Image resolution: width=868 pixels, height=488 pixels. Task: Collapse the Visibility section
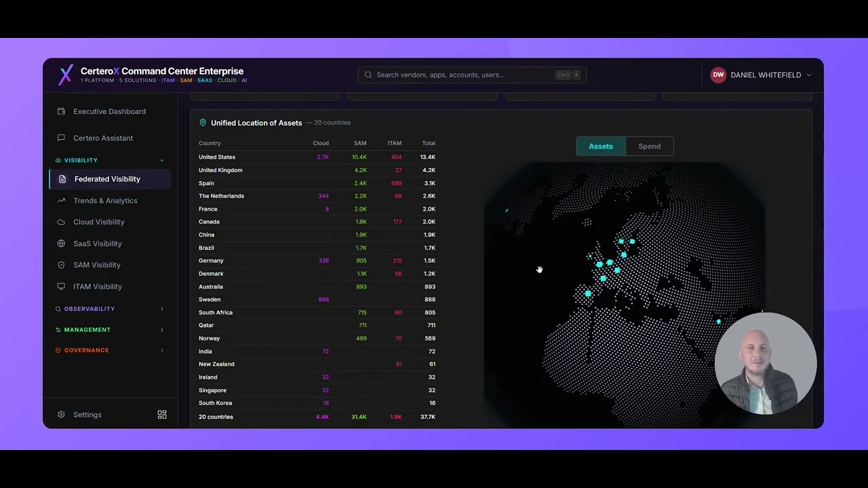[x=161, y=160]
